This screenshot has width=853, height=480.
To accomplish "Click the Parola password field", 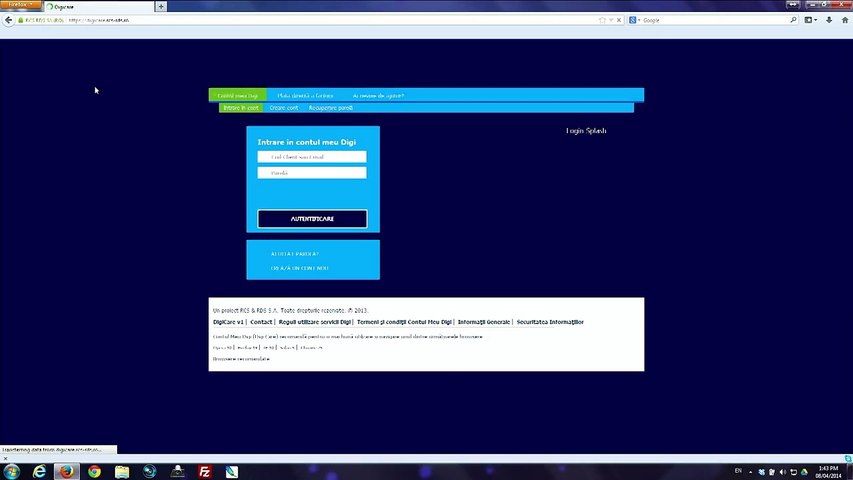I will click(312, 173).
